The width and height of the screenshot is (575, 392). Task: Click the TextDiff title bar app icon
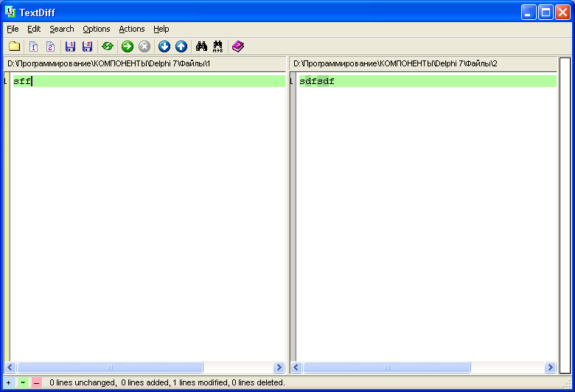10,12
